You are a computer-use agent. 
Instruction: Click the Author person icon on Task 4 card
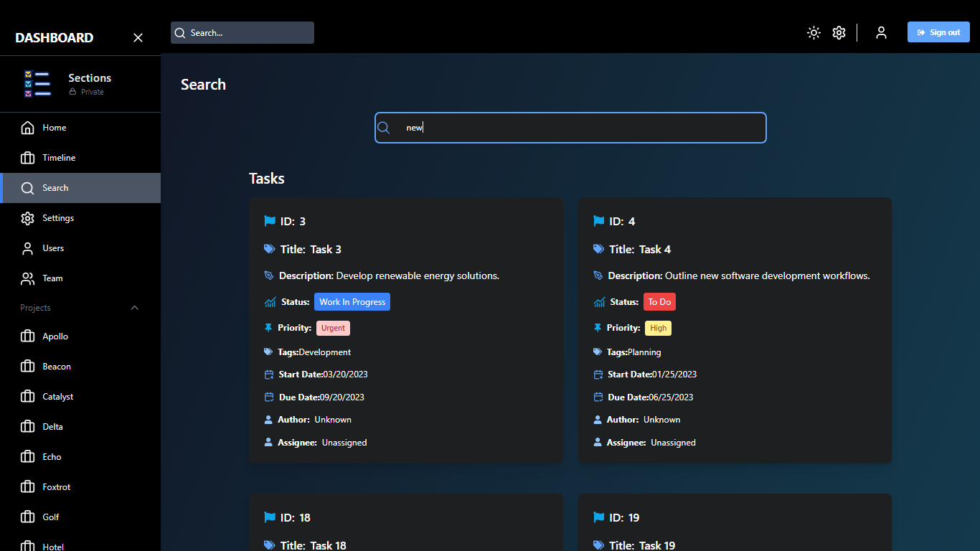tap(597, 420)
